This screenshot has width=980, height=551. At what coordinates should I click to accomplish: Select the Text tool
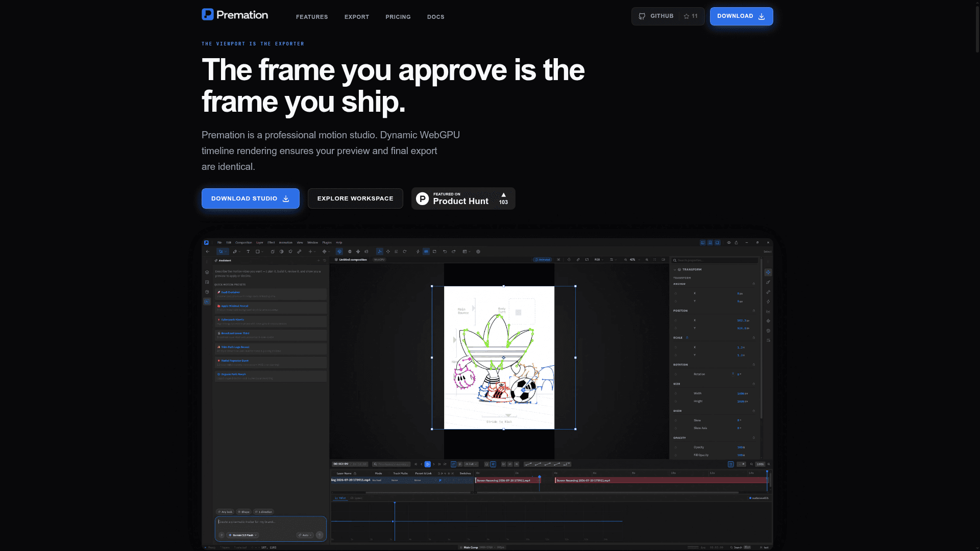point(248,252)
